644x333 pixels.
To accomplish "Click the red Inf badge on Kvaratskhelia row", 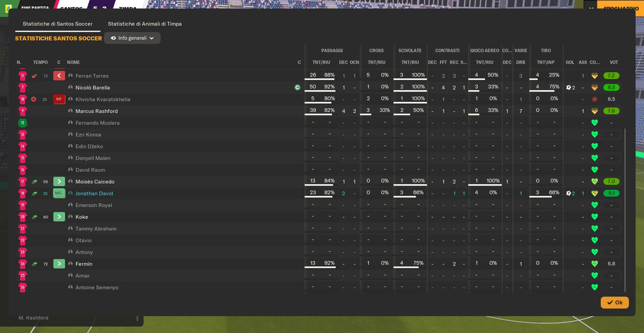I will click(x=59, y=99).
